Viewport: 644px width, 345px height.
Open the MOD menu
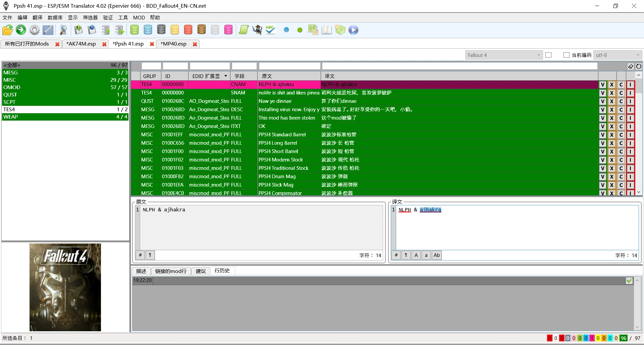139,17
